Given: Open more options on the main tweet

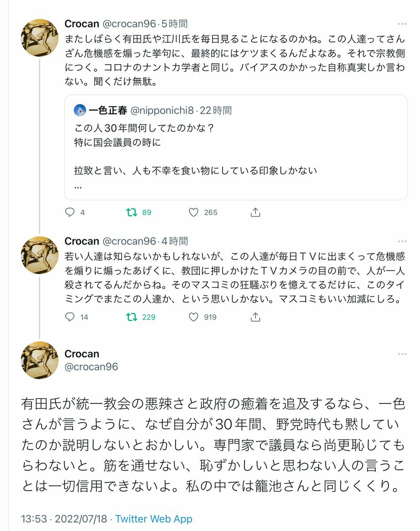Looking at the screenshot, I should pyautogui.click(x=401, y=354).
